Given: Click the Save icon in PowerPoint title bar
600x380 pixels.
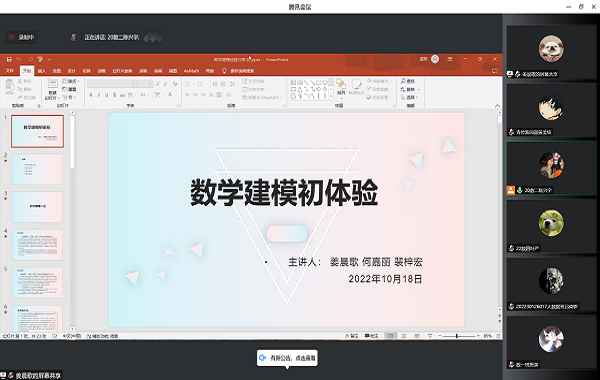Looking at the screenshot, I should tap(9, 59).
